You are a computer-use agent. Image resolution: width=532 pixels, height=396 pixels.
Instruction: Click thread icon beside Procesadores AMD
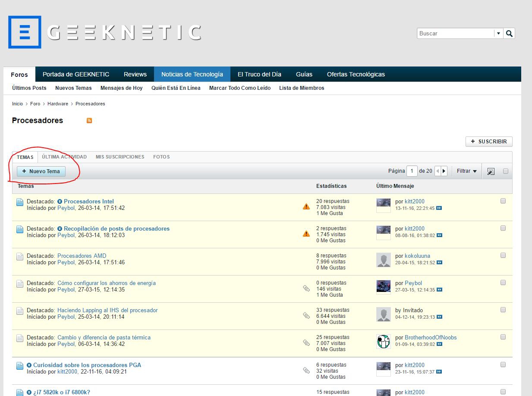20,257
